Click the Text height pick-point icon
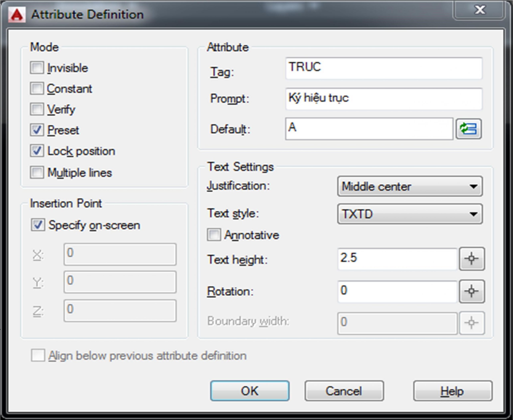Screen dimensions: 513x420 coord(472,258)
